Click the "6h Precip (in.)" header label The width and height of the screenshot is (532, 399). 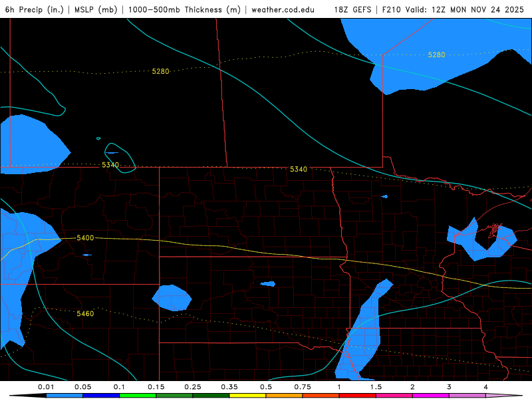35,9
